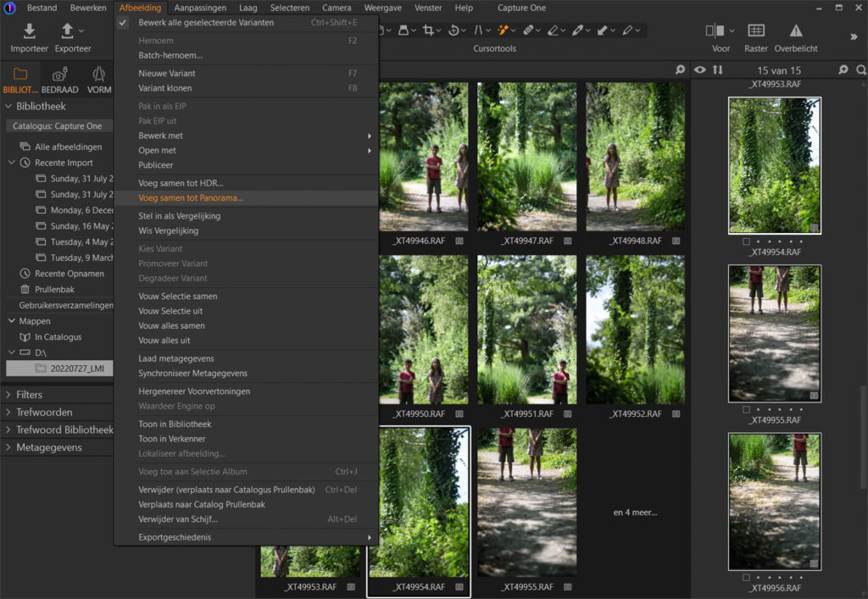Open the Camera menu
868x599 pixels.
pyautogui.click(x=337, y=8)
